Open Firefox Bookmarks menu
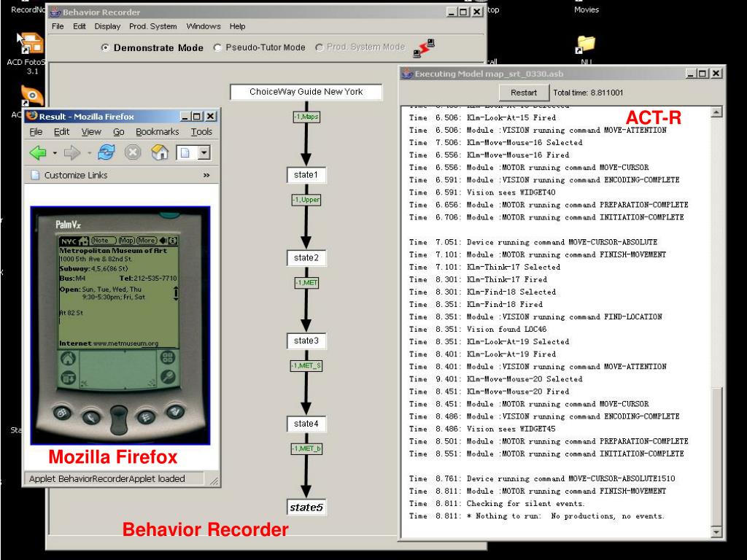This screenshot has height=560, width=747. [x=158, y=132]
